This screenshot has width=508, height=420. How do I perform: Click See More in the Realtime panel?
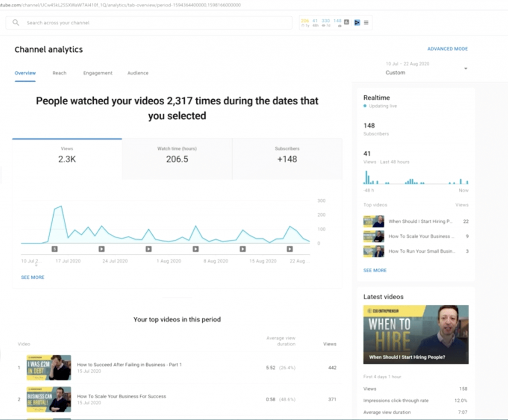[375, 270]
